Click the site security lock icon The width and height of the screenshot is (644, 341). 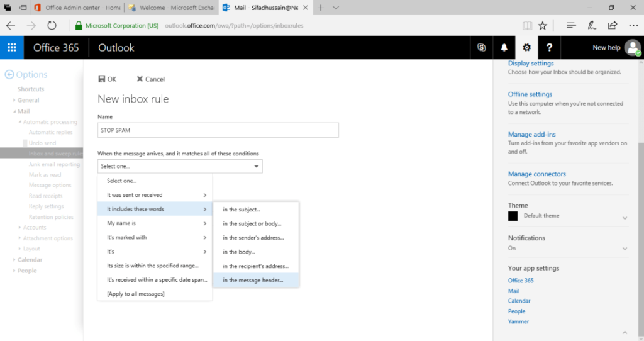79,25
